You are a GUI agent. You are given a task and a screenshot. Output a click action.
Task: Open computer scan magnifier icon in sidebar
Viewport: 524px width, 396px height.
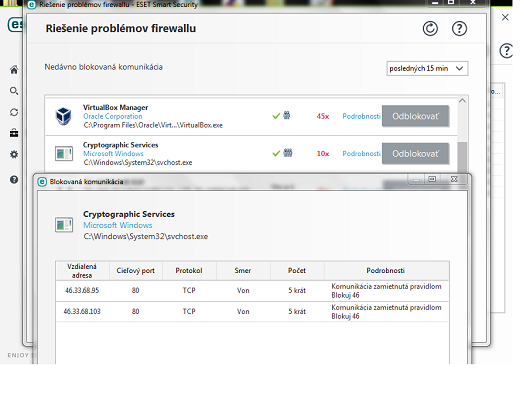(14, 91)
